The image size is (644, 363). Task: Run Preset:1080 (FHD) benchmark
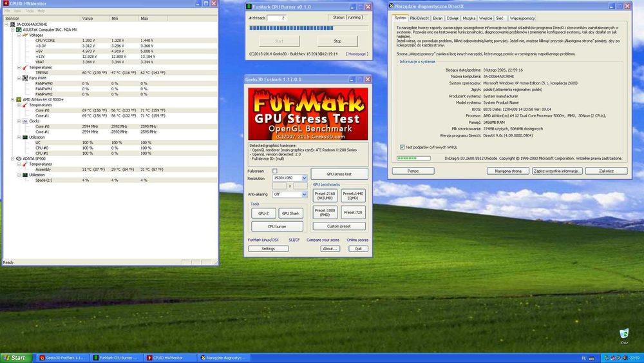325,213
